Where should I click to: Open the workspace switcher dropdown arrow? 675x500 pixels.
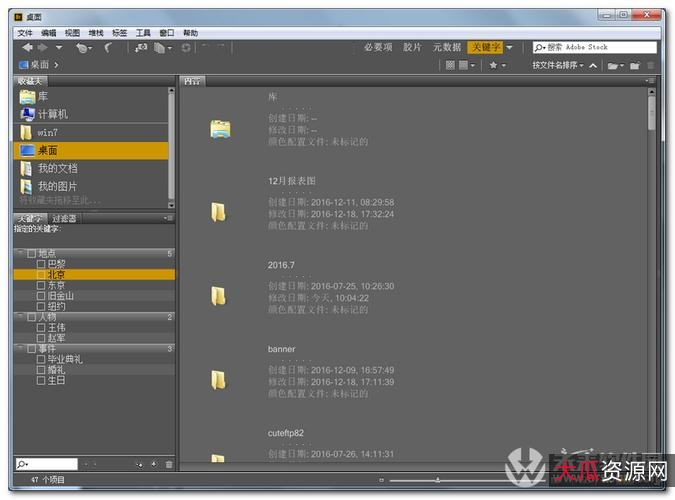(x=509, y=47)
